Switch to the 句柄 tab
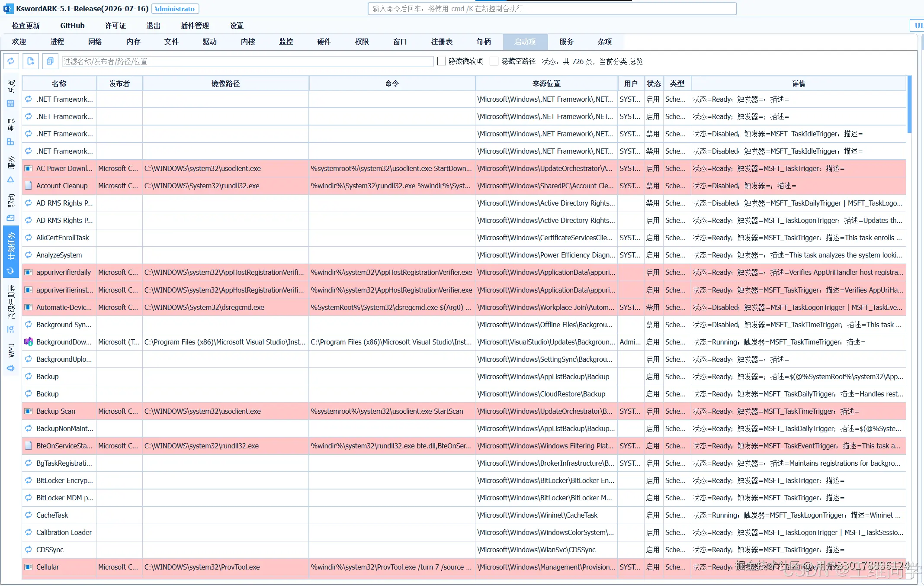The height and width of the screenshot is (586, 924). 484,42
